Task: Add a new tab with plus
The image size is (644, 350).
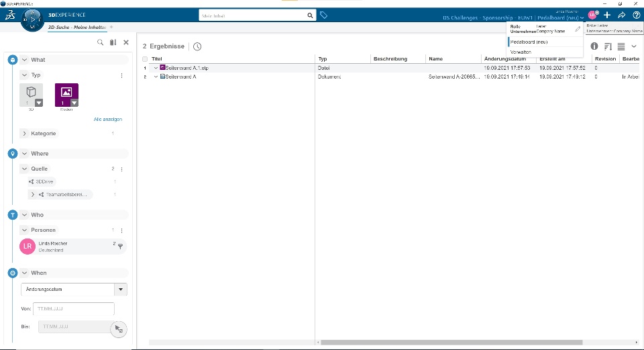Action: [111, 27]
